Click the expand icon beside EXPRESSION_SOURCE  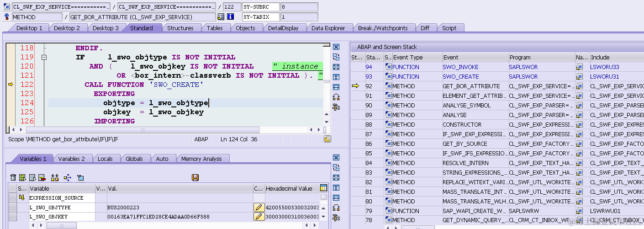[21, 198]
